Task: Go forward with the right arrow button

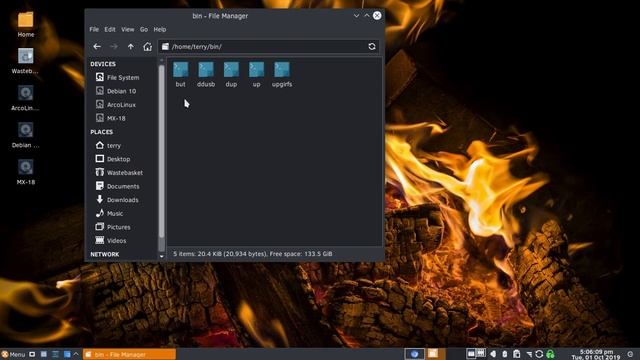Action: (114, 47)
